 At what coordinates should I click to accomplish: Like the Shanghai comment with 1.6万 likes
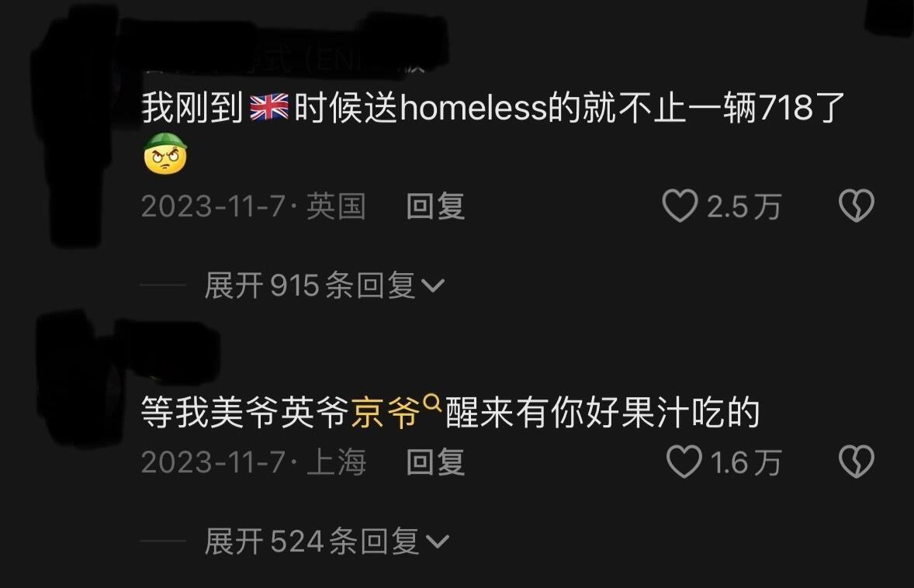(684, 462)
